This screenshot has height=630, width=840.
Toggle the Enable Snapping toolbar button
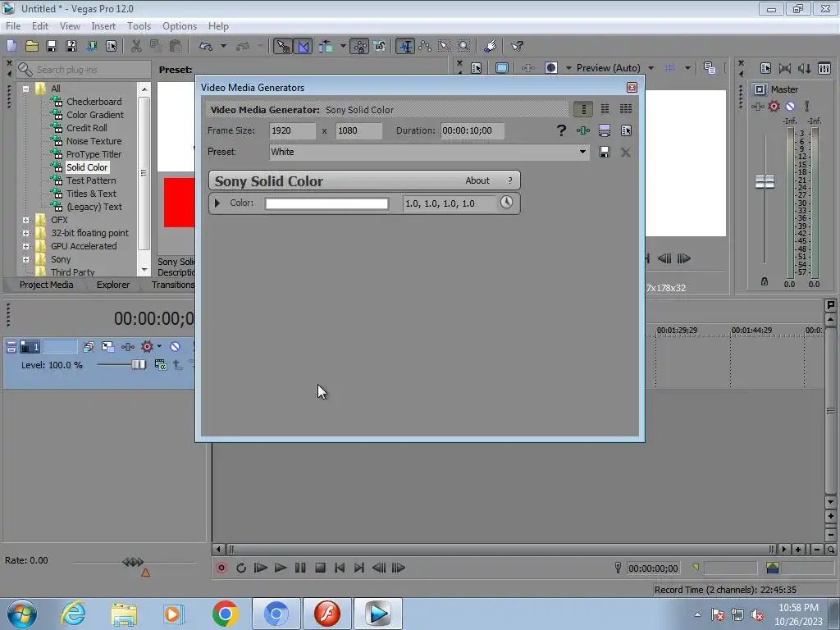point(283,46)
